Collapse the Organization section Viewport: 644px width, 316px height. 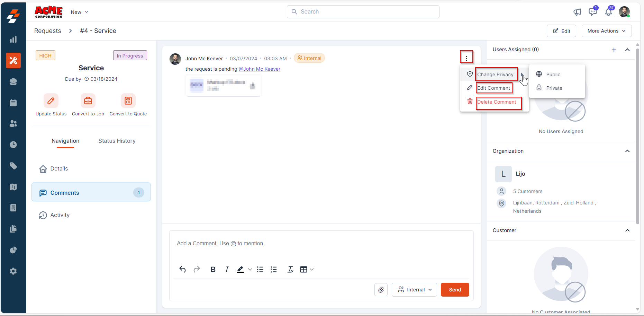(x=627, y=151)
